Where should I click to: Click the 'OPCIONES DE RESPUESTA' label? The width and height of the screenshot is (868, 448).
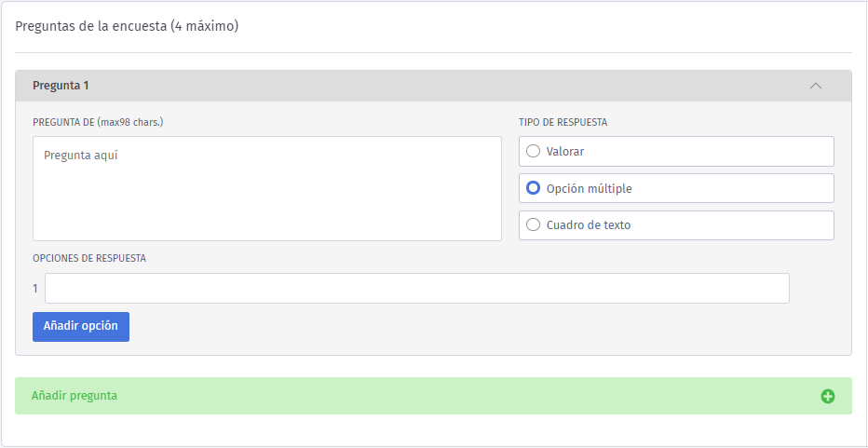point(89,258)
